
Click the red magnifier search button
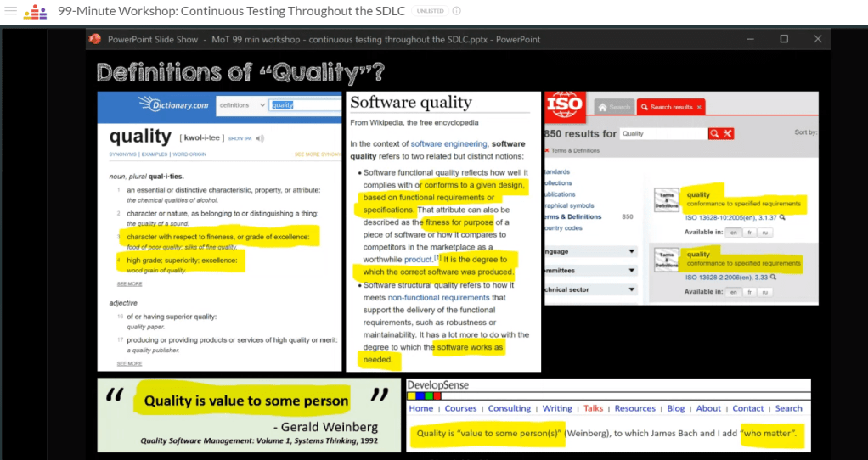(x=714, y=134)
